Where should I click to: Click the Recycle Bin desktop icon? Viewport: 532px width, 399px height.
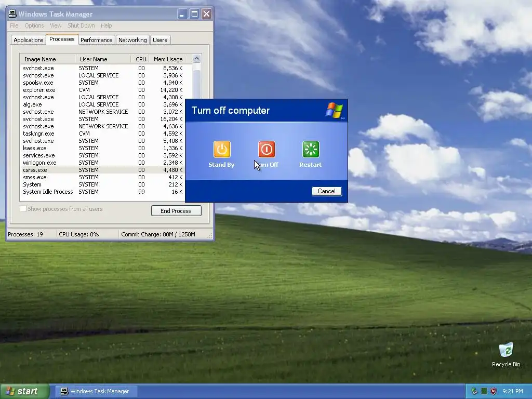506,354
